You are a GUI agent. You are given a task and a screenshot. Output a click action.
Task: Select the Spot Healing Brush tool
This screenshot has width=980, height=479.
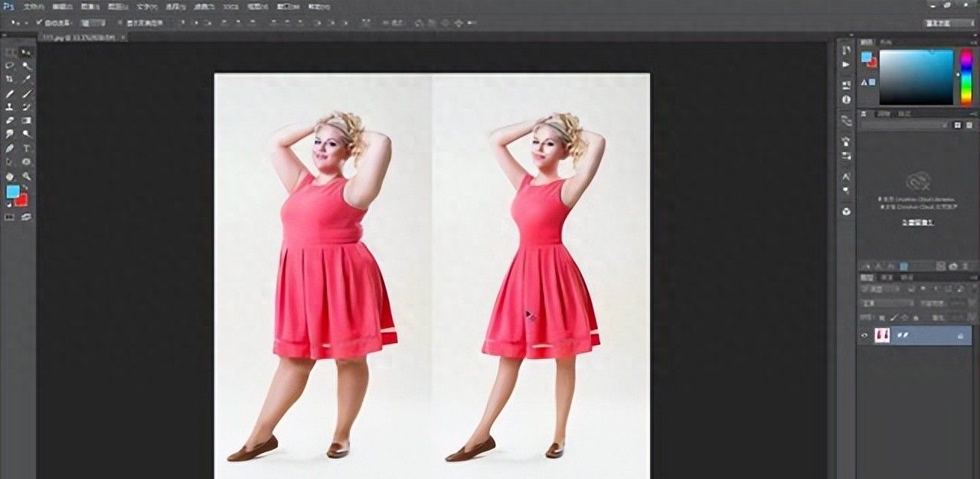9,94
